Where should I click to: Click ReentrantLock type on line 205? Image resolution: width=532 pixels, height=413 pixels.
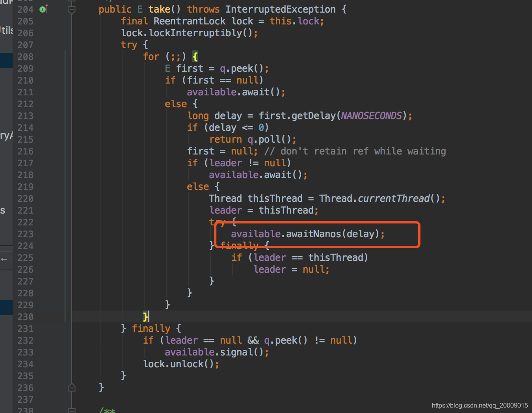[x=190, y=21]
